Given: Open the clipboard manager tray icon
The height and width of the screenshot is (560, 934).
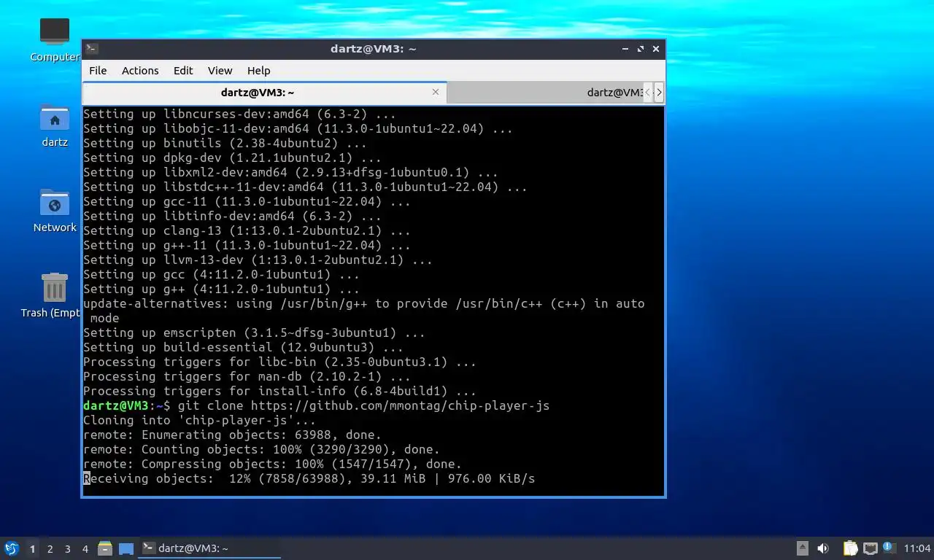Looking at the screenshot, I should point(850,548).
